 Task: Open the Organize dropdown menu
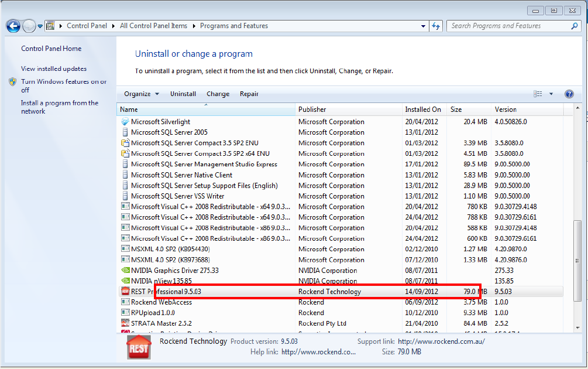point(142,94)
